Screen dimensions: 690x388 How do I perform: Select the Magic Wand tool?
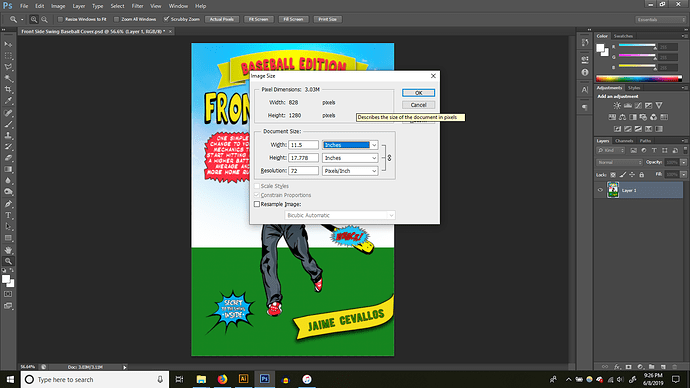[x=8, y=78]
